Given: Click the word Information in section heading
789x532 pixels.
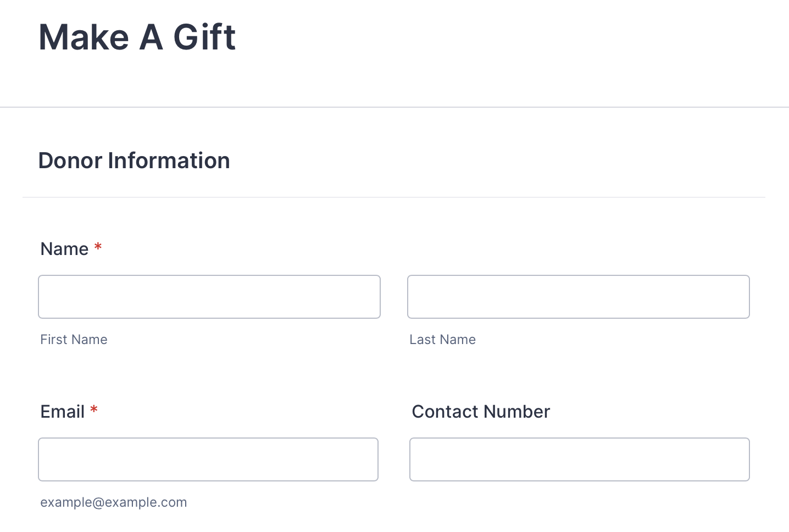Looking at the screenshot, I should pyautogui.click(x=169, y=160).
